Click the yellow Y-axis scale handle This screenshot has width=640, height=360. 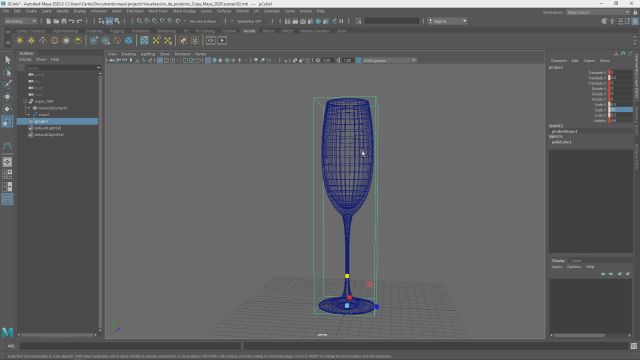coord(347,276)
